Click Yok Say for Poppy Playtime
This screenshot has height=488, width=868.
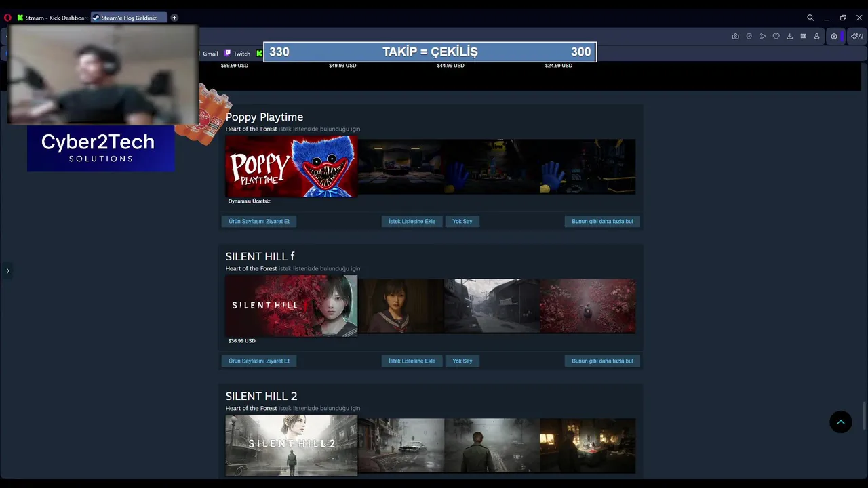[x=462, y=221]
